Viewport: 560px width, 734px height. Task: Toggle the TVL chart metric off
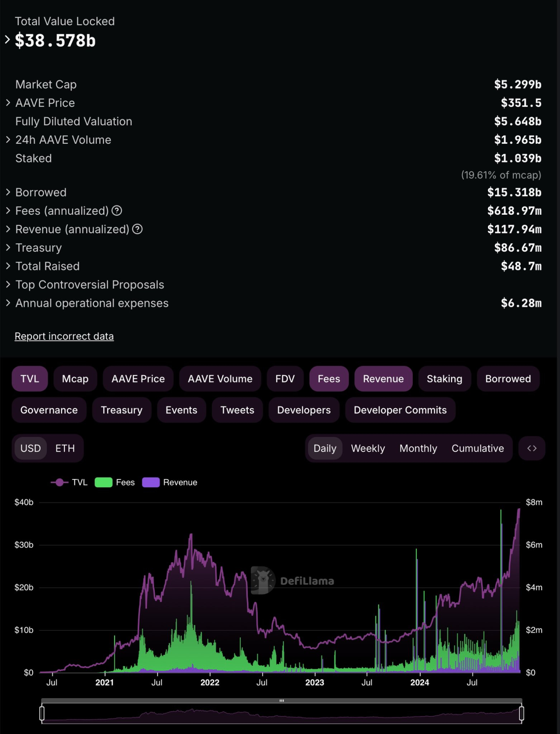(x=30, y=379)
